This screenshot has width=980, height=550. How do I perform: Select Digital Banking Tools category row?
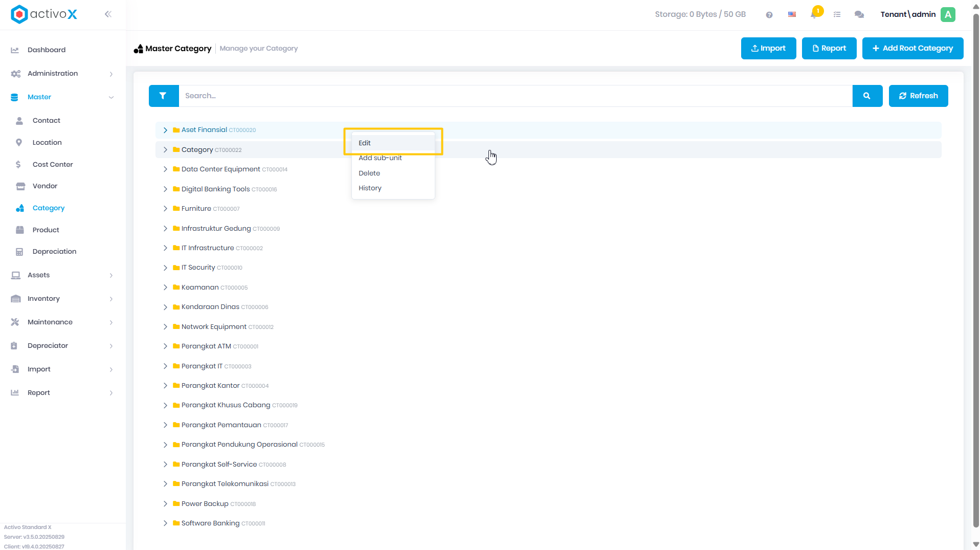click(x=548, y=189)
